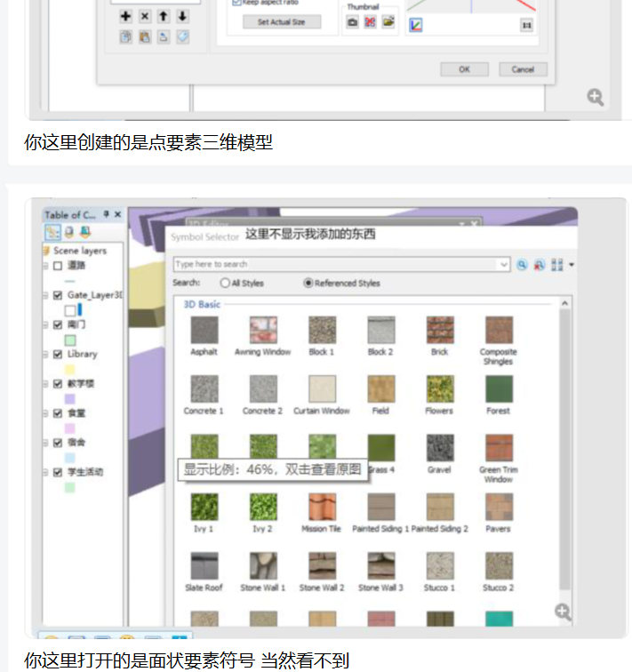This screenshot has height=672, width=632.
Task: Click the symbol view options grid icon
Action: pos(557,265)
